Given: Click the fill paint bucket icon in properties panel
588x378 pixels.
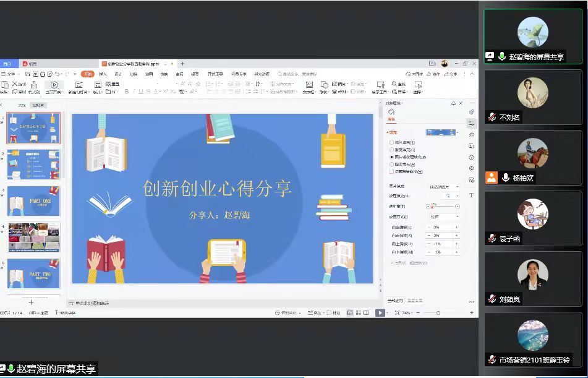Looking at the screenshot, I should 391,111.
